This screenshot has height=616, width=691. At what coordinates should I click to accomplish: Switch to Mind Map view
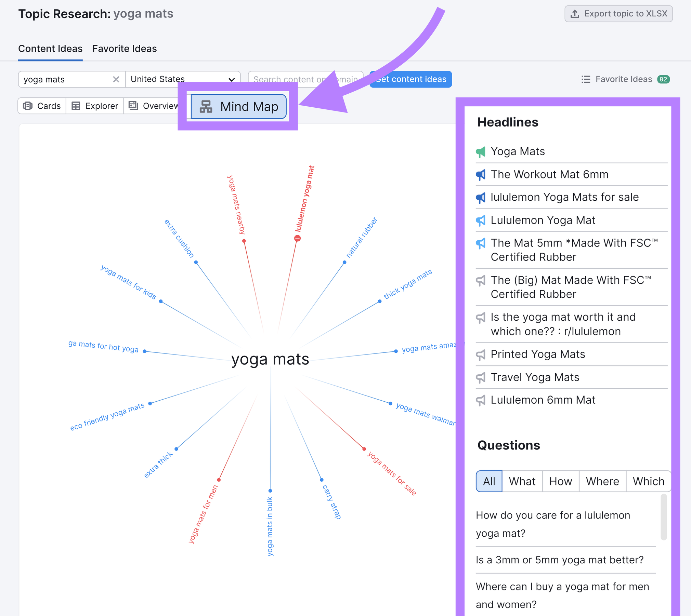237,106
